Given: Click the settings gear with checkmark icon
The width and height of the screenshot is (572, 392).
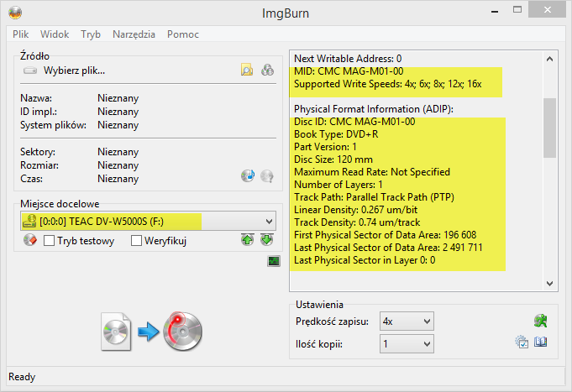Looking at the screenshot, I should point(522,342).
